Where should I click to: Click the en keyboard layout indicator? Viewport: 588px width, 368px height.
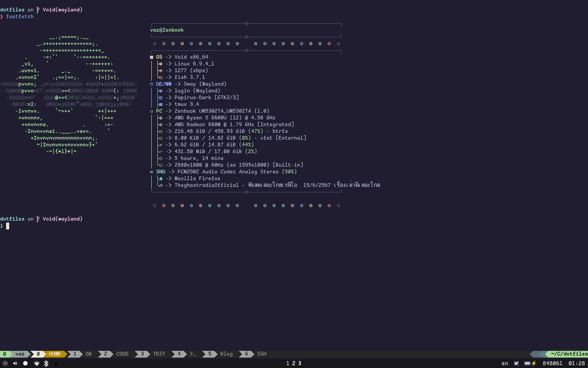505,363
